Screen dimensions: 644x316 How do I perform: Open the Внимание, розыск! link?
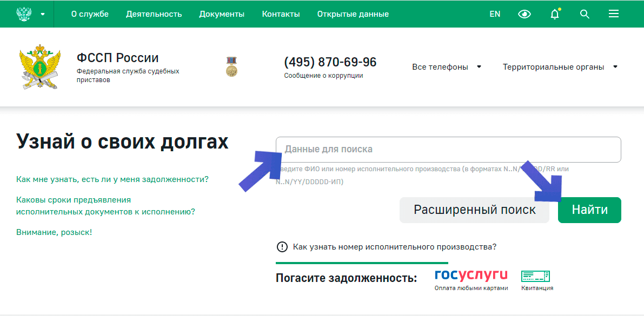(x=54, y=232)
